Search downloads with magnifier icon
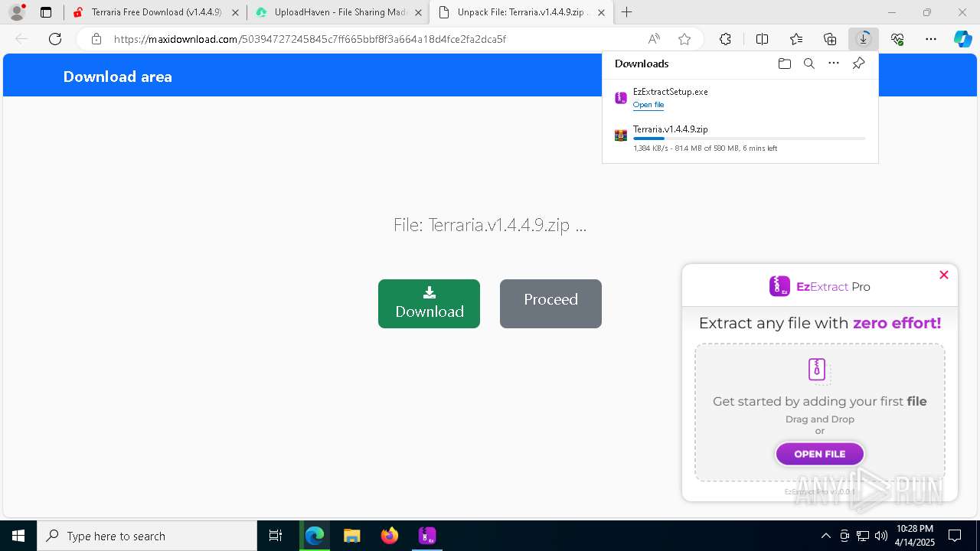 coord(808,64)
